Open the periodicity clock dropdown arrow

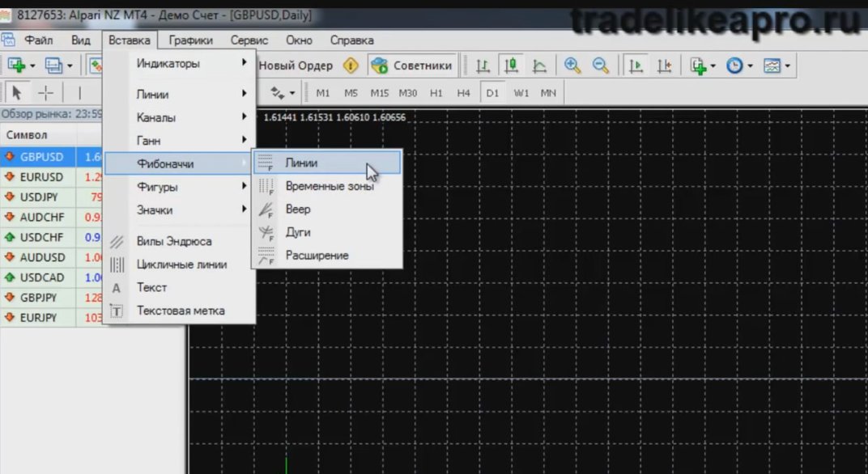(750, 66)
